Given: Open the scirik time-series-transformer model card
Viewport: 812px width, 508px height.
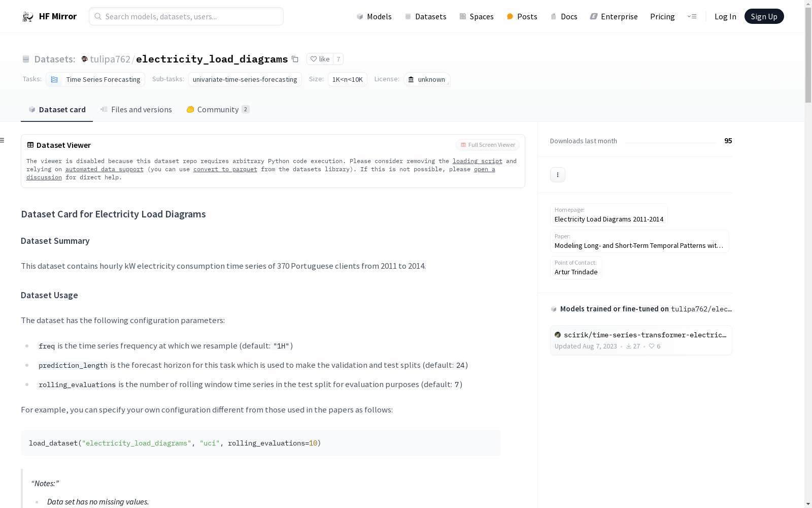Looking at the screenshot, I should 641,340.
